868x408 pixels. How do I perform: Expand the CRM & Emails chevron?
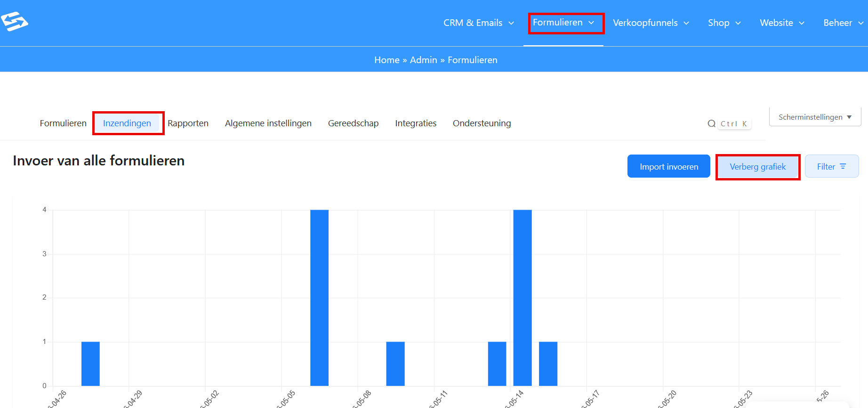point(511,23)
